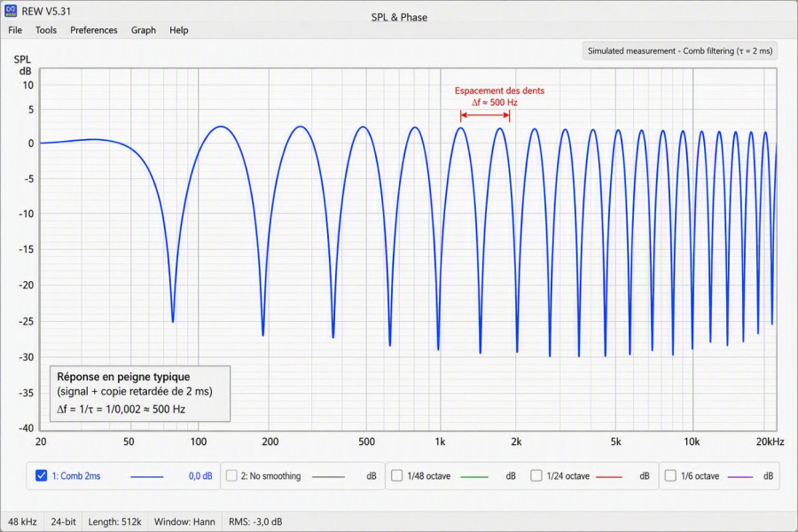Enable the 1/6 octave trace checkbox

pos(671,475)
